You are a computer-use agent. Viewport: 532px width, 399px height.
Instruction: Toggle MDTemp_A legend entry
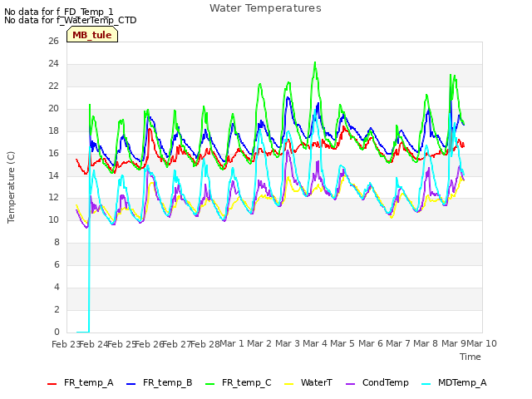pos(455,382)
